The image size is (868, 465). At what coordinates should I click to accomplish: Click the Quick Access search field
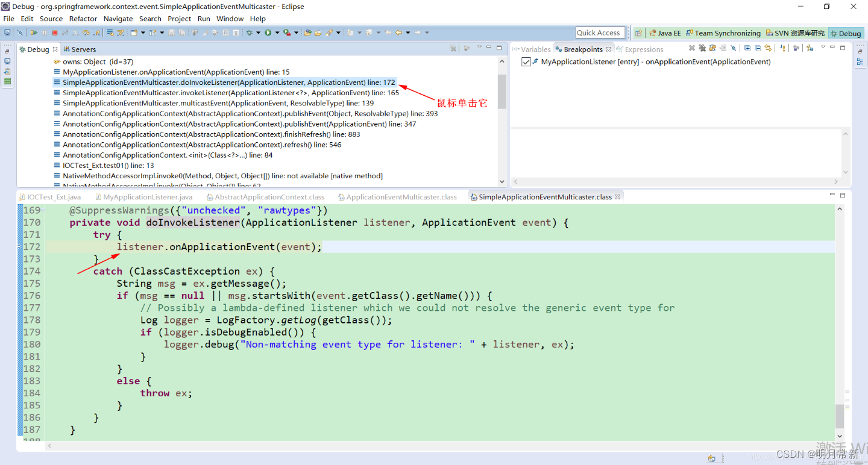(x=601, y=33)
